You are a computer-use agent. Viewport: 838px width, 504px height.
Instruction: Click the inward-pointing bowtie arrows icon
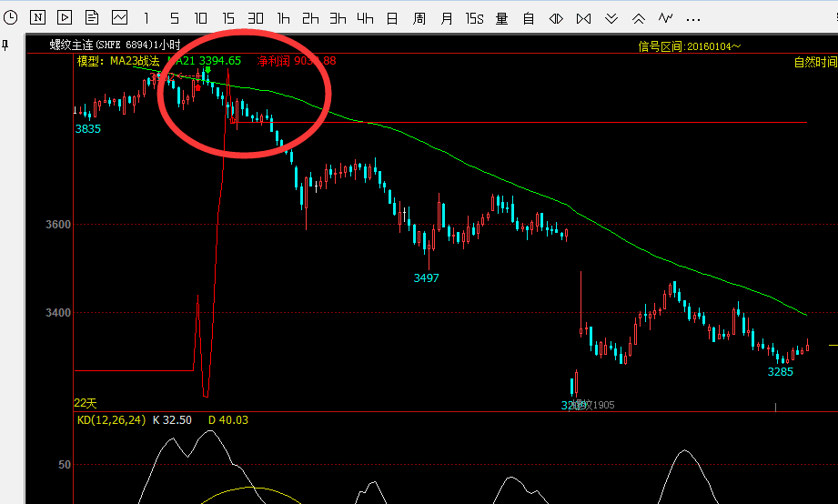[583, 17]
